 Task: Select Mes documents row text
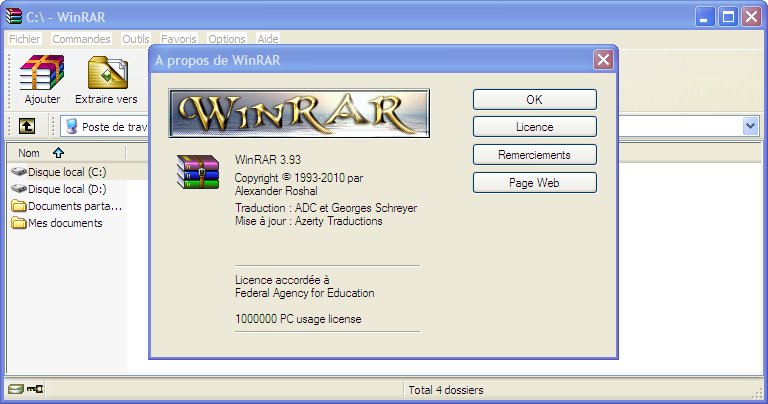pyautogui.click(x=65, y=223)
